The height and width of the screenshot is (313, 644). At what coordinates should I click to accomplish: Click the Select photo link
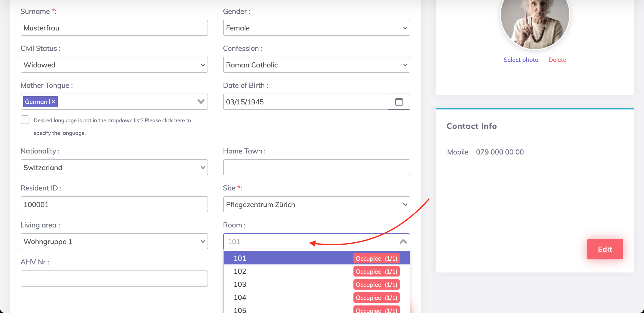pyautogui.click(x=521, y=60)
